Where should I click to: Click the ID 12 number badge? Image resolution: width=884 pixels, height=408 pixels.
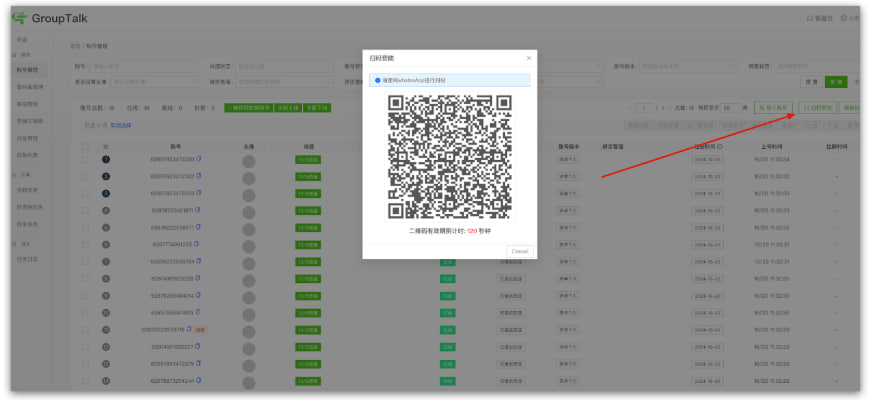pos(106,347)
